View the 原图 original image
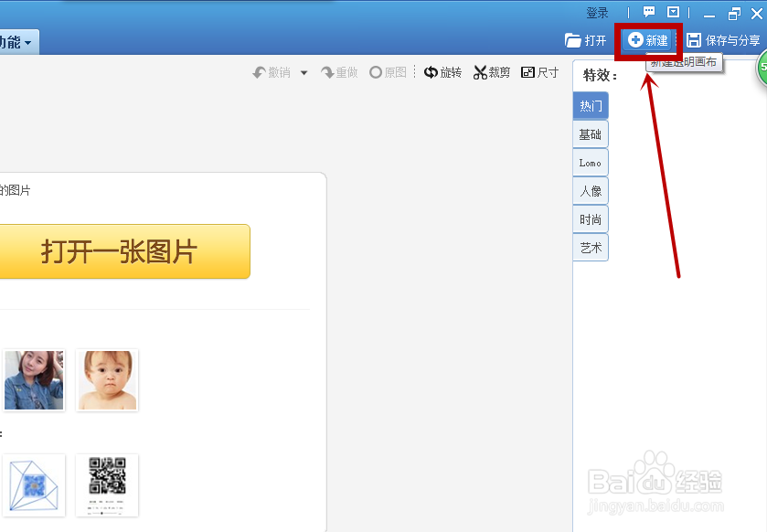The height and width of the screenshot is (532, 767). point(388,71)
